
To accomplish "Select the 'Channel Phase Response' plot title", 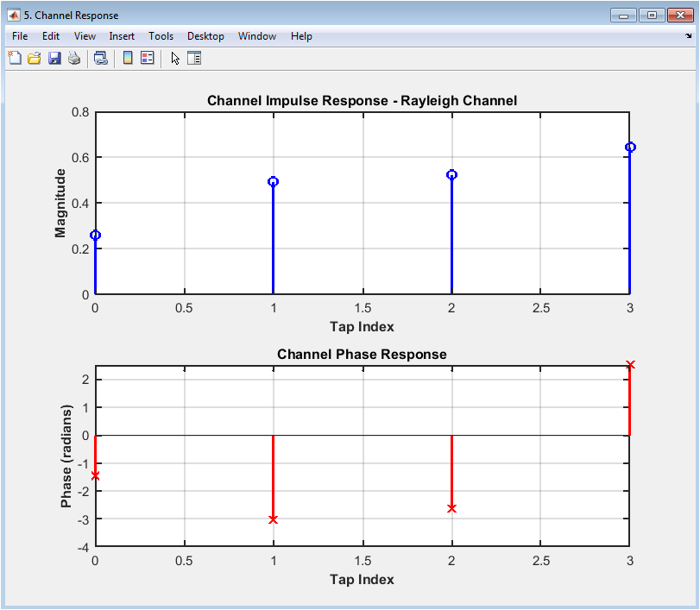I will [x=362, y=355].
